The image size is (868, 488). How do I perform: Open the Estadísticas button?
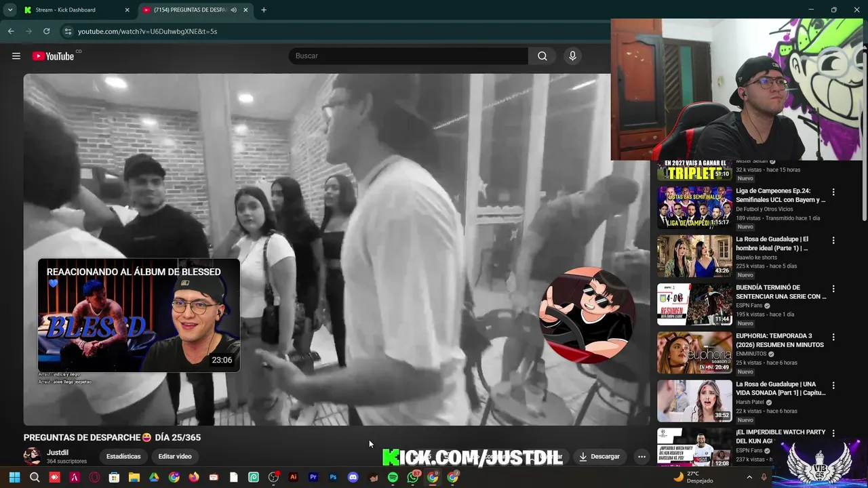(x=123, y=456)
